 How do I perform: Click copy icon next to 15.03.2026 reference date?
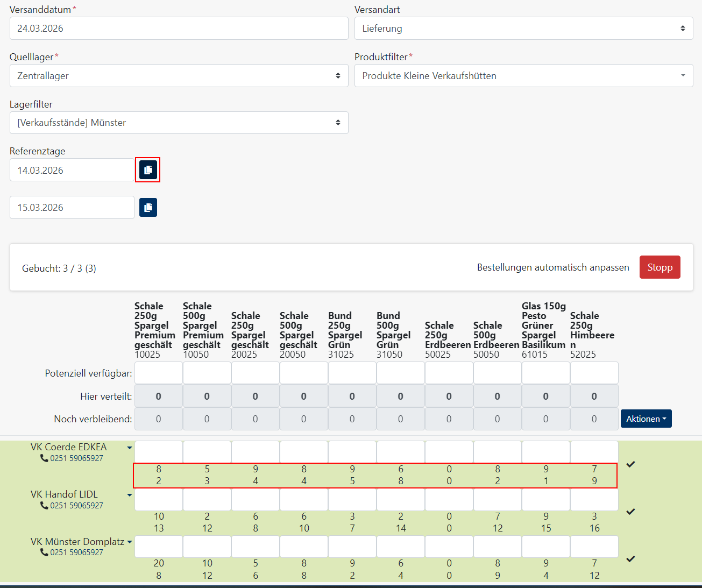tap(148, 208)
